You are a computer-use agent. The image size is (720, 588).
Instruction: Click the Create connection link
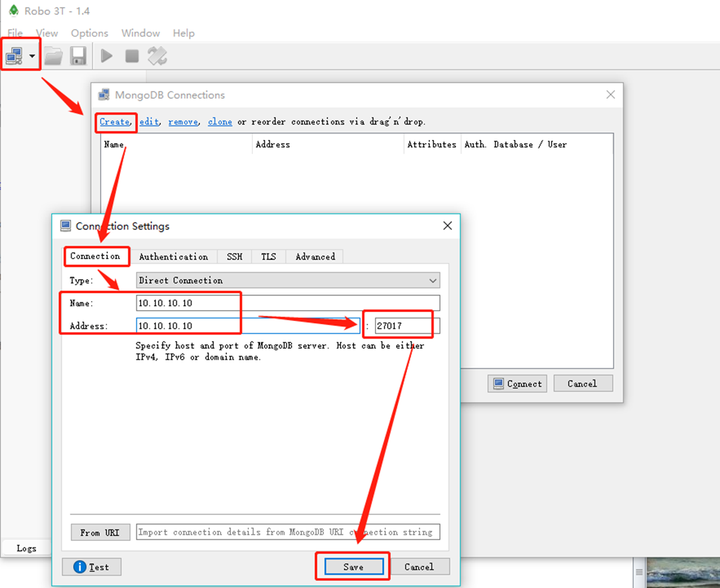(114, 122)
